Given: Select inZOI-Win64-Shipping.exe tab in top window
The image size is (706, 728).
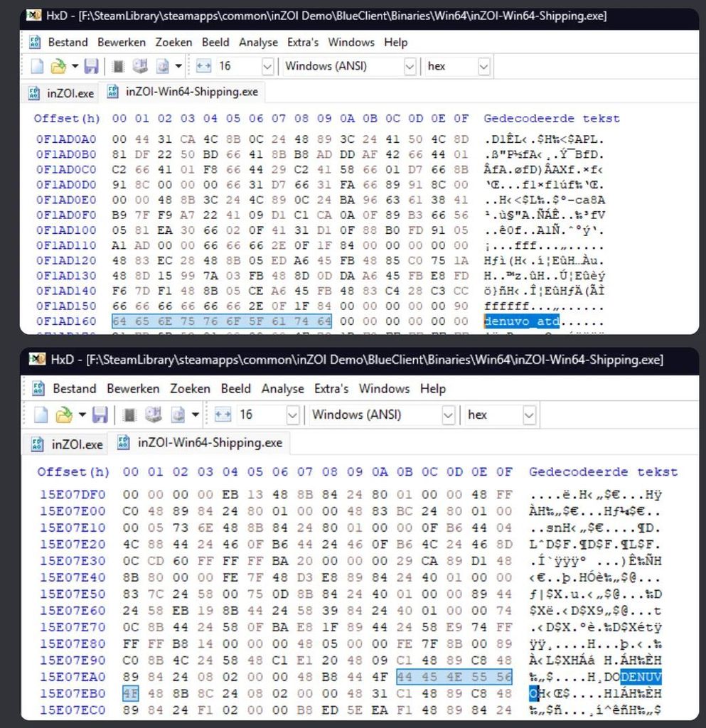Looking at the screenshot, I should (x=183, y=92).
